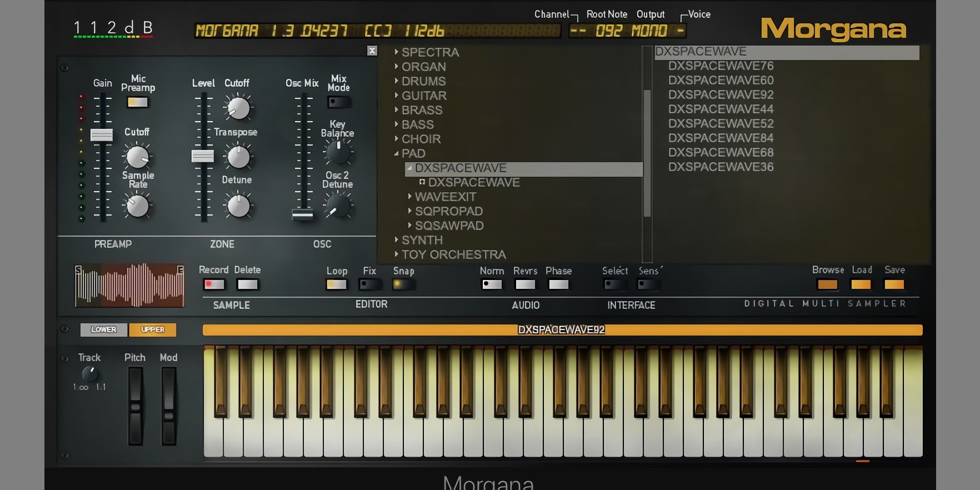The image size is (980, 490).
Task: Select the nested DXSPACEWAVE preset item
Action: (474, 182)
